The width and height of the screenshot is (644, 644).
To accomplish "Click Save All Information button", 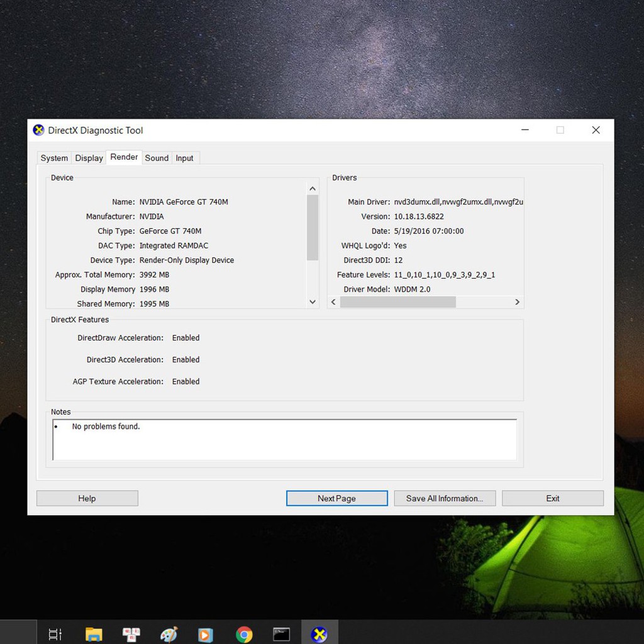I will (x=445, y=498).
